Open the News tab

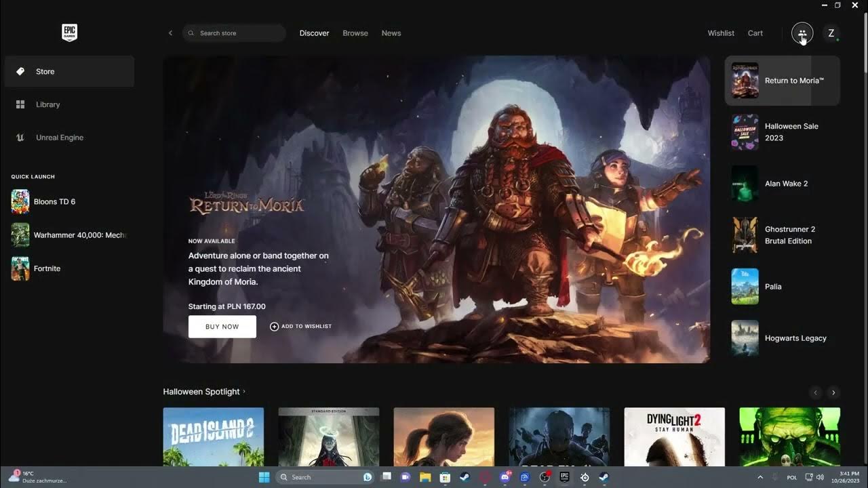391,33
